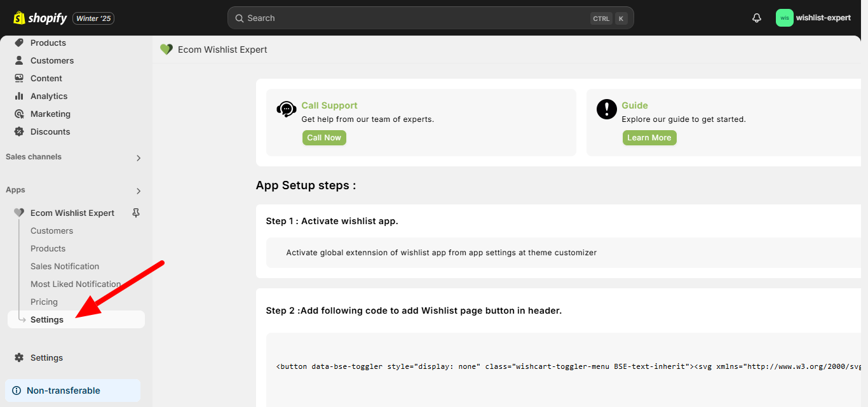Click the Shopify logo in top bar
This screenshot has height=407, width=868.
point(40,18)
